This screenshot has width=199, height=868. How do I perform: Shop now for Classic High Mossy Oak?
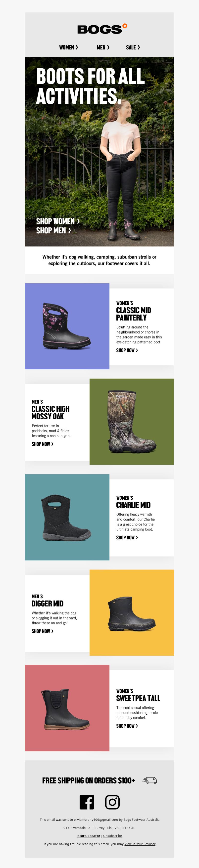pyautogui.click(x=42, y=444)
